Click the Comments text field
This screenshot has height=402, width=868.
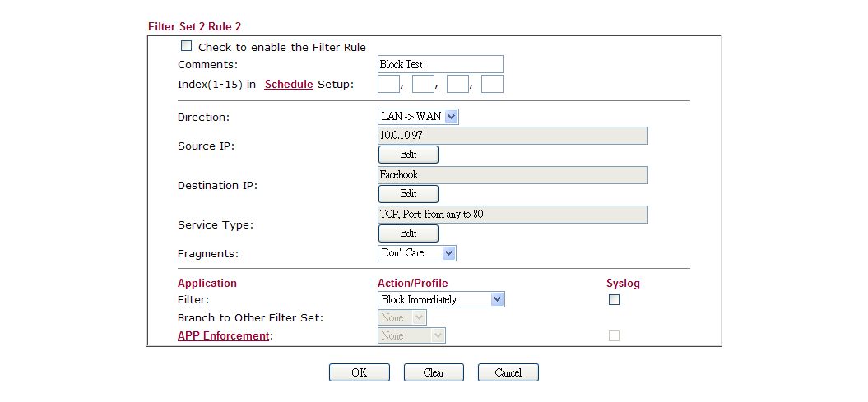coord(440,64)
